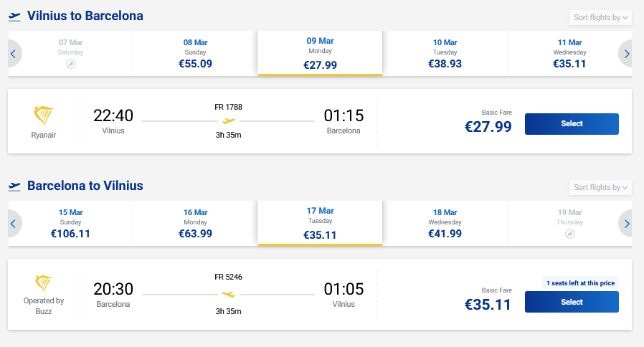Show later outbound dates with right arrow
Viewport: 644px width, 347px height.
pos(627,54)
